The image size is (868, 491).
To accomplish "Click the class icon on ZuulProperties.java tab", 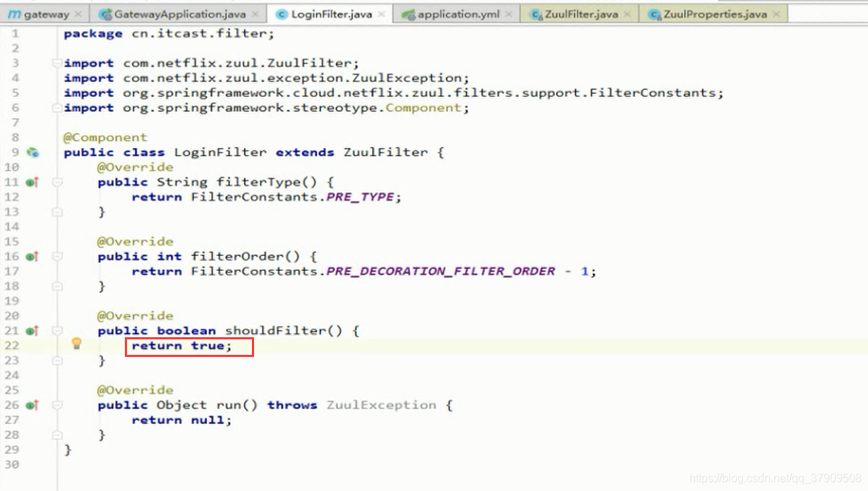I will click(x=655, y=14).
